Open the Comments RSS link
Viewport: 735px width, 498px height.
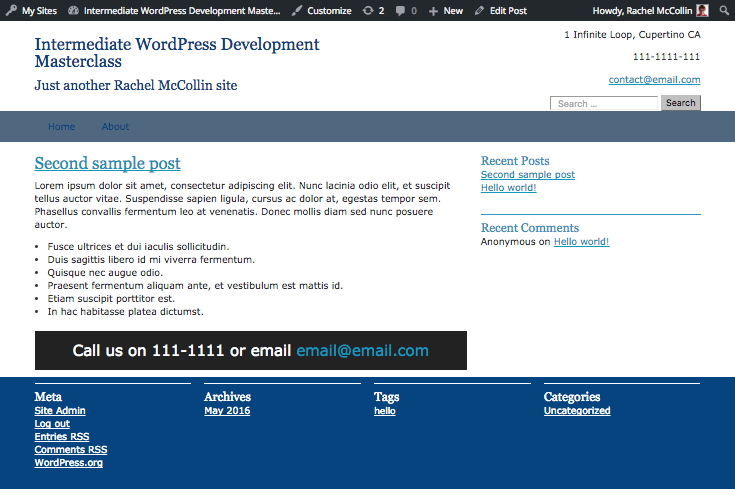[71, 450]
